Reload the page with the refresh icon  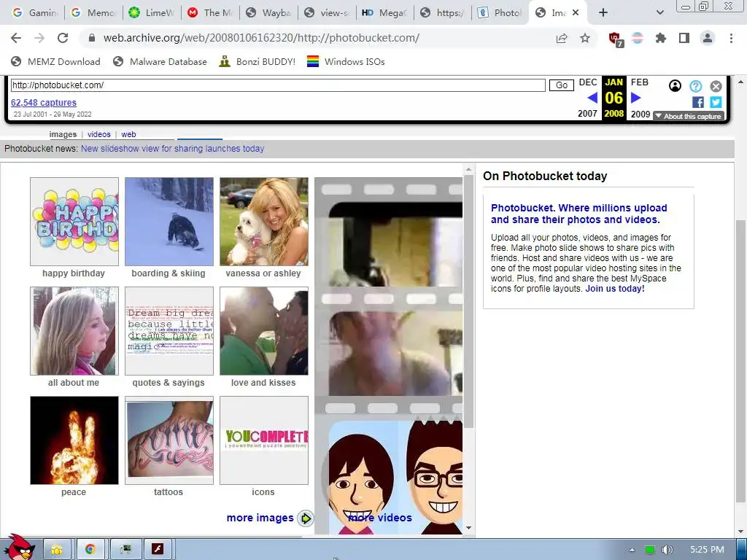pos(63,38)
